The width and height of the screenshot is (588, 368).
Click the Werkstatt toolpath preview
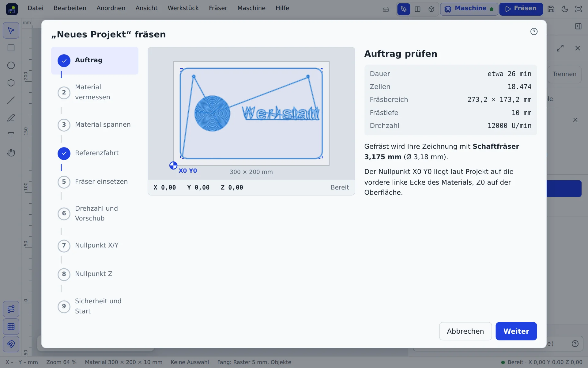coord(281,113)
